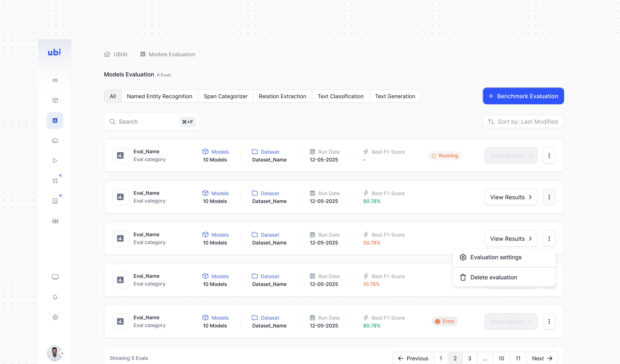Click the Benchmark Evaluation button

point(523,96)
